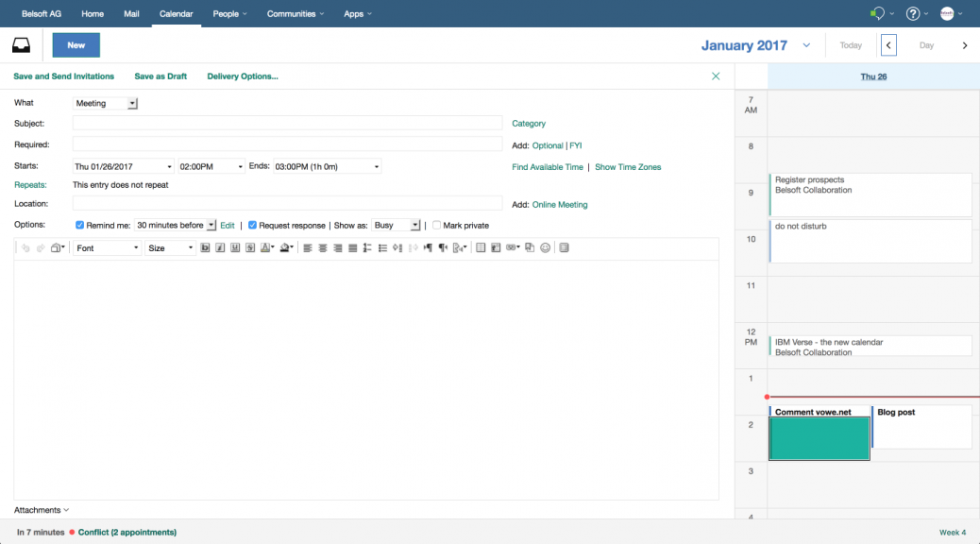Open the Show as Busy dropdown
The image size is (980, 544).
(x=397, y=225)
